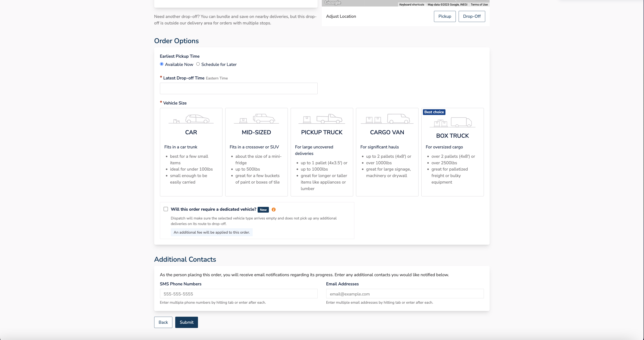Click the Google logo on the map

click(x=333, y=2)
